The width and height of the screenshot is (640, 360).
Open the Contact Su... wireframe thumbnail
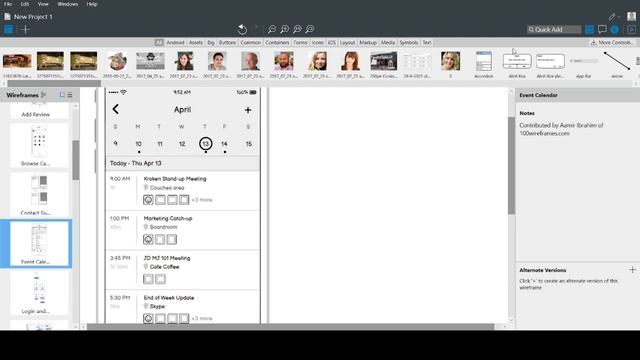39,195
